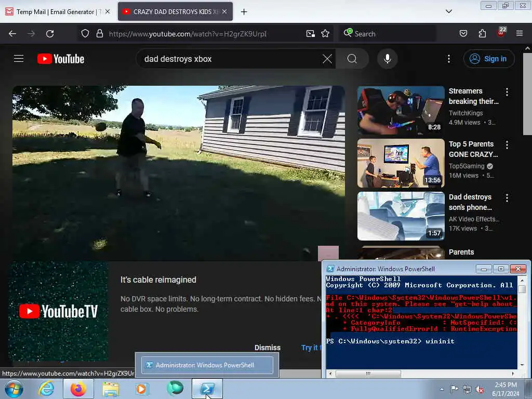Open a new tab with the plus button
This screenshot has height=399, width=532.
pos(244,11)
